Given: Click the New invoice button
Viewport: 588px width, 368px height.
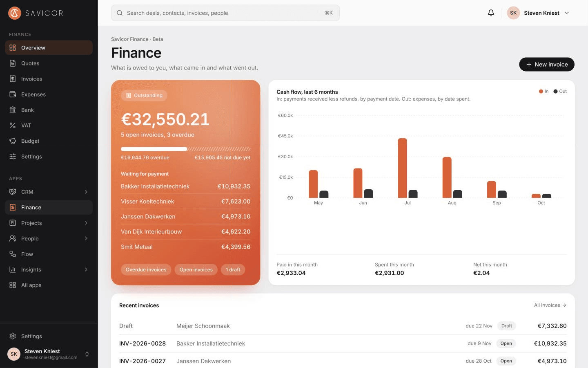Looking at the screenshot, I should tap(547, 64).
